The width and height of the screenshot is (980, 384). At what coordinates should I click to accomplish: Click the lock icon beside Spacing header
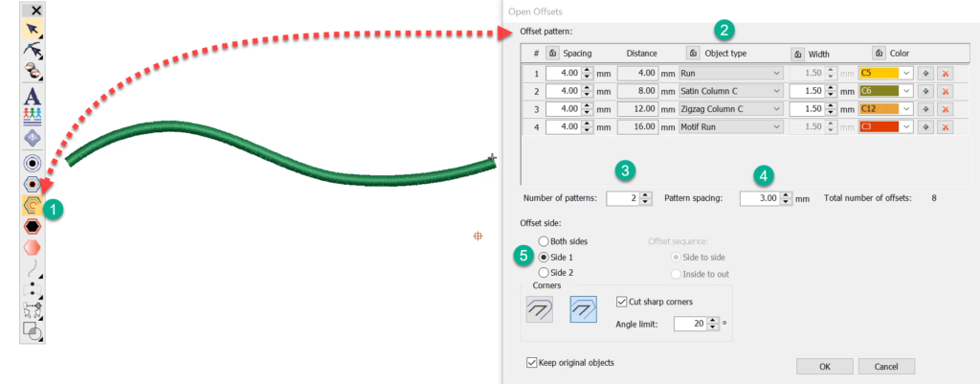(553, 54)
